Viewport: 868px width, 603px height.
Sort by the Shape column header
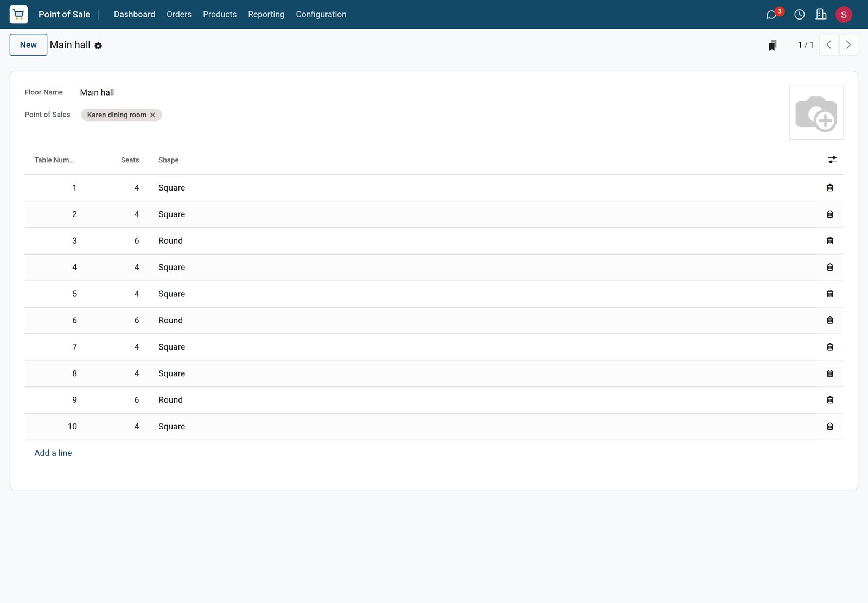pyautogui.click(x=169, y=160)
